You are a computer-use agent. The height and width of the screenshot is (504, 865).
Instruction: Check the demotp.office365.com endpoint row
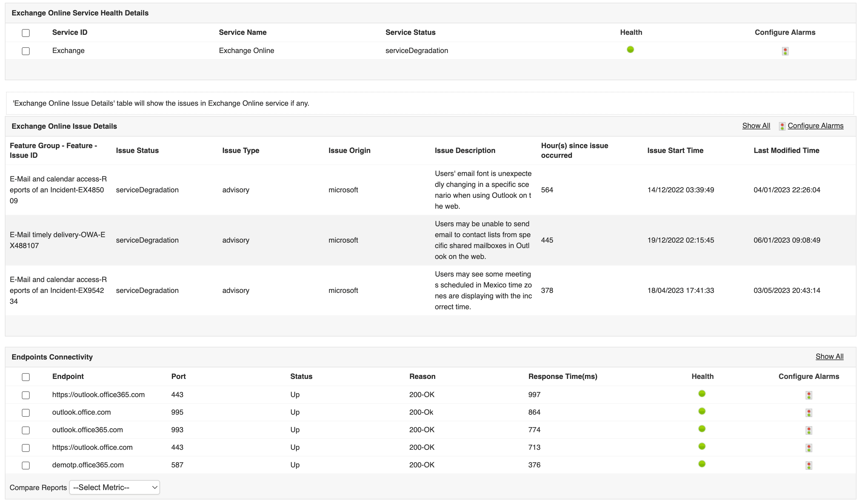(26, 466)
